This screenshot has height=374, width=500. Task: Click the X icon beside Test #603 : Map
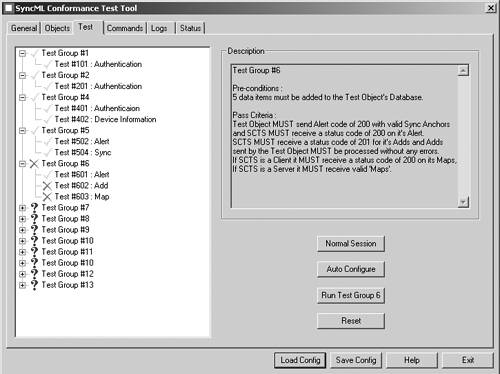coord(47,197)
